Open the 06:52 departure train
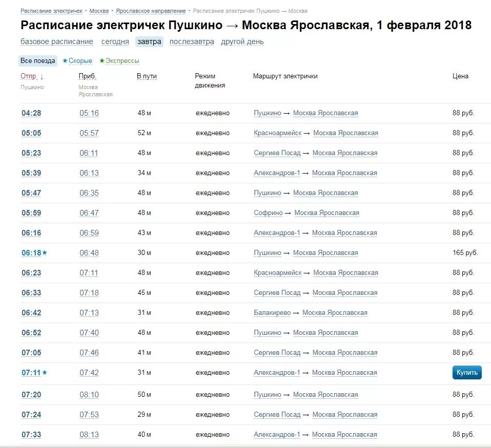Image resolution: width=491 pixels, height=448 pixels. [31, 333]
